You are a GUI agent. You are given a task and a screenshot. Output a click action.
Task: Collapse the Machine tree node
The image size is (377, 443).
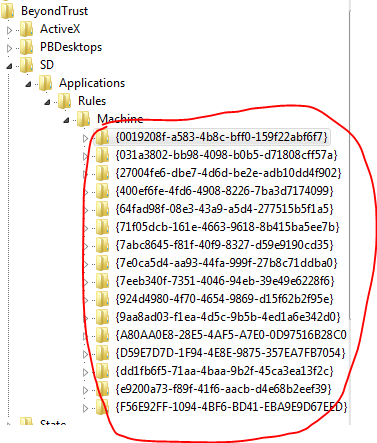click(66, 120)
